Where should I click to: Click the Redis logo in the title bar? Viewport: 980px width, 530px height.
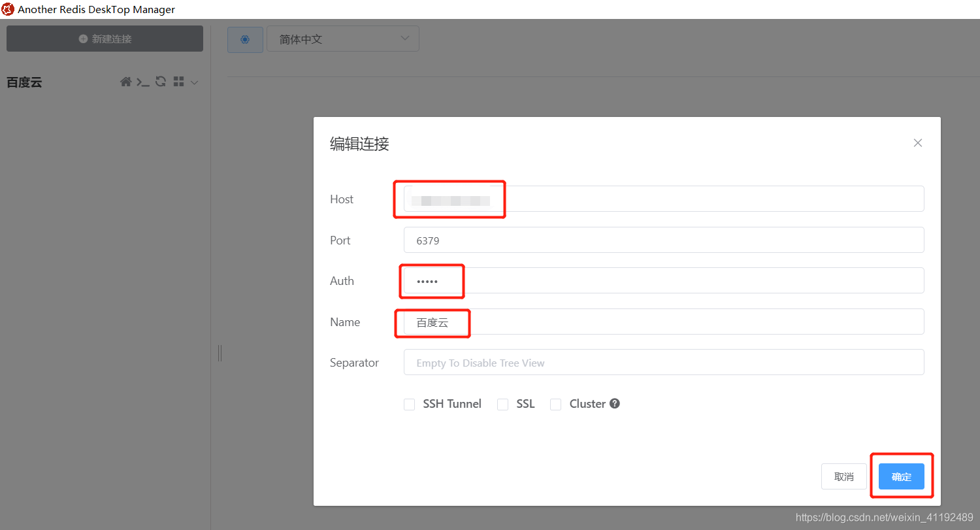click(x=9, y=9)
